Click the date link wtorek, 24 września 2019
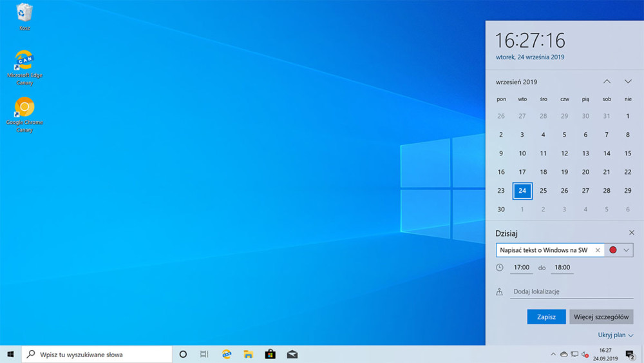The image size is (644, 363). coord(530,57)
